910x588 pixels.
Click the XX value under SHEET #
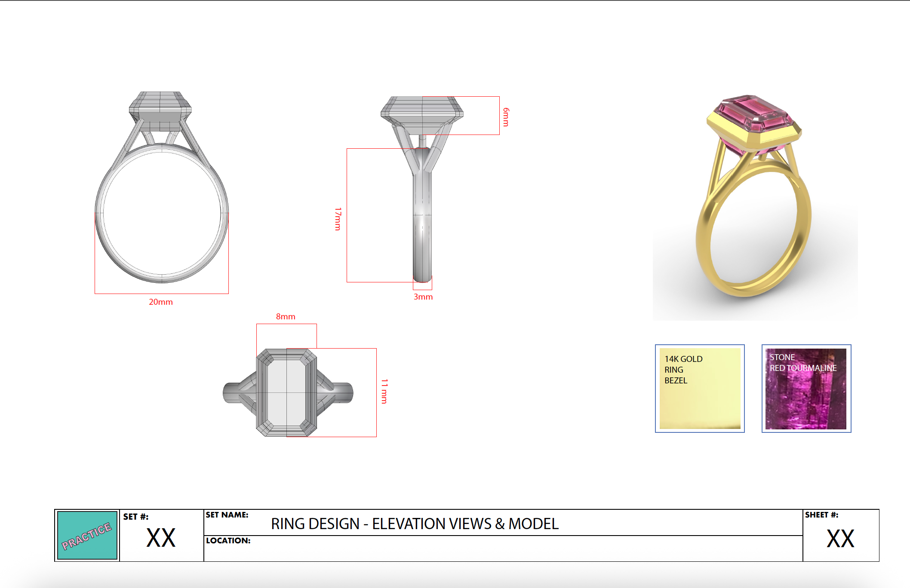(840, 539)
